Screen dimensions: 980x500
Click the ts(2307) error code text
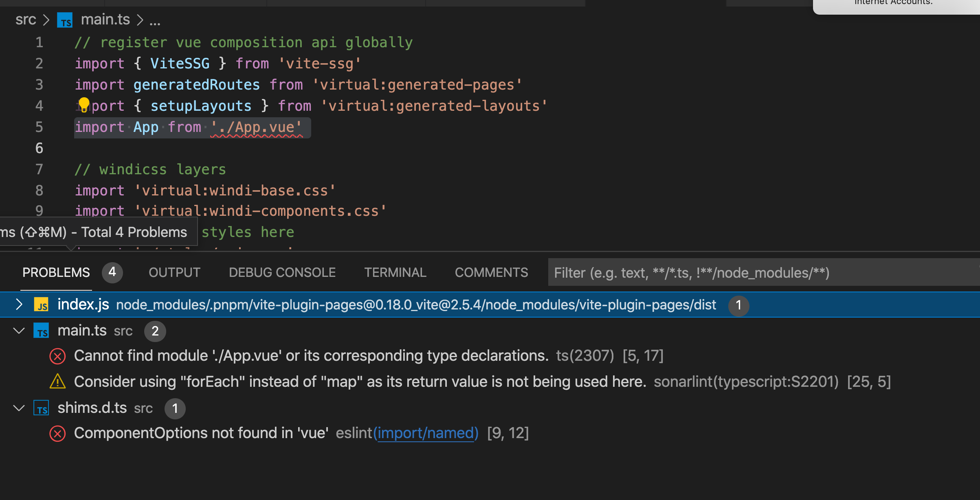pyautogui.click(x=585, y=356)
